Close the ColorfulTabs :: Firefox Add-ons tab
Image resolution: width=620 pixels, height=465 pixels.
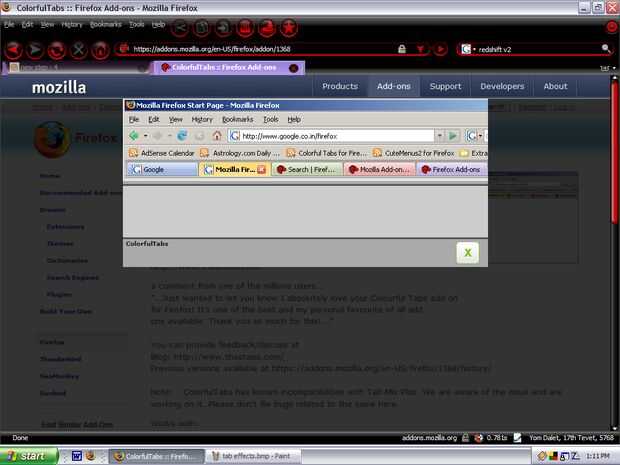pos(293,68)
